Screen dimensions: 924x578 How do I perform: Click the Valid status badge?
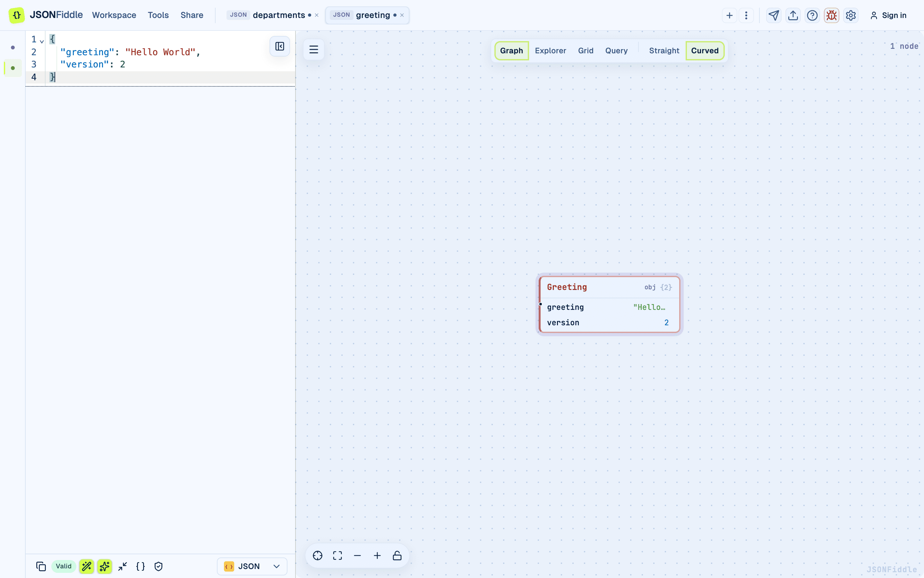(64, 566)
